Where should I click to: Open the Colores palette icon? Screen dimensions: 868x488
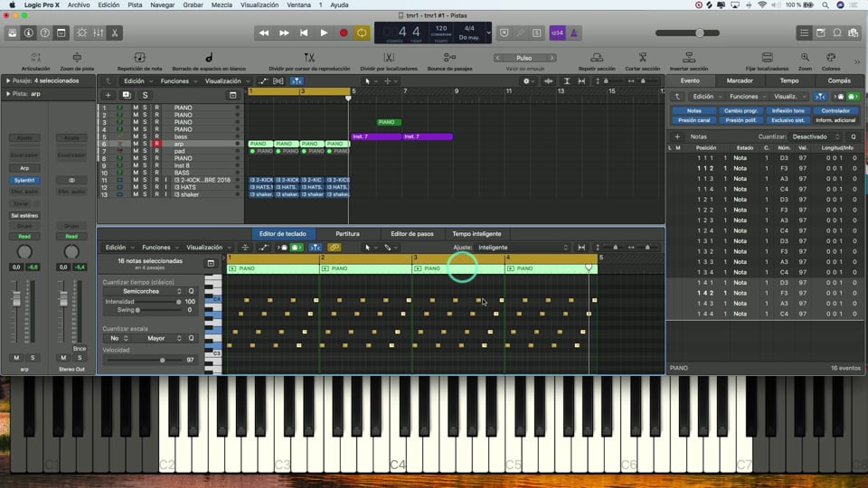[831, 58]
